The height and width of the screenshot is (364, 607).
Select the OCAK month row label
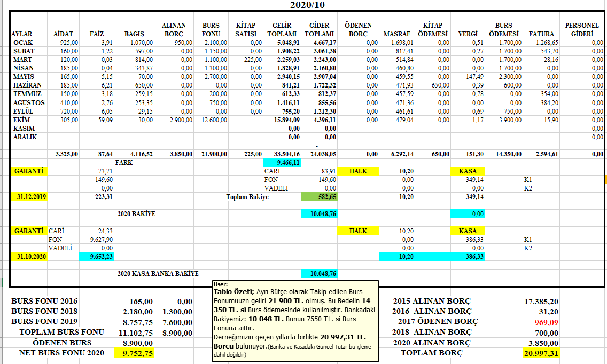click(x=23, y=43)
